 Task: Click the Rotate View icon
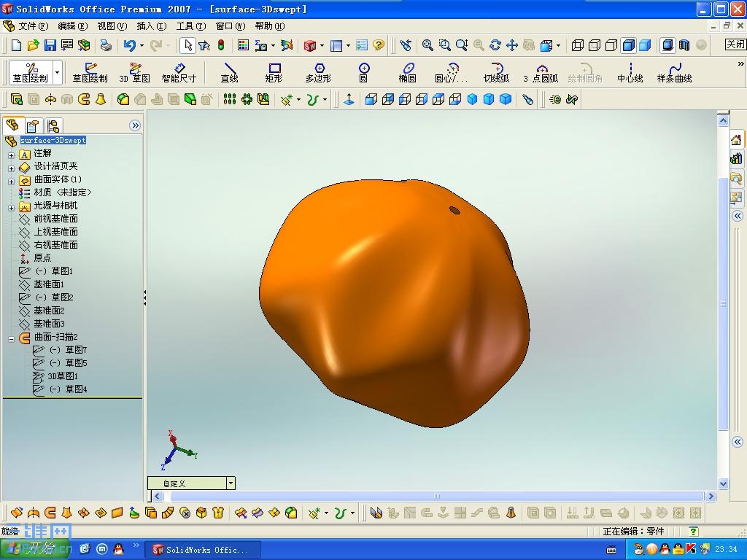click(x=495, y=45)
